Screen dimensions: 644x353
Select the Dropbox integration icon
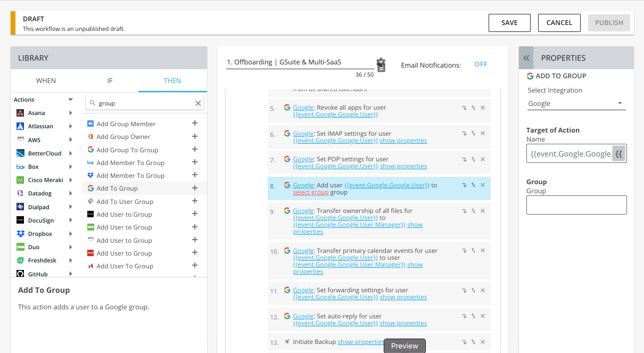[x=20, y=234]
